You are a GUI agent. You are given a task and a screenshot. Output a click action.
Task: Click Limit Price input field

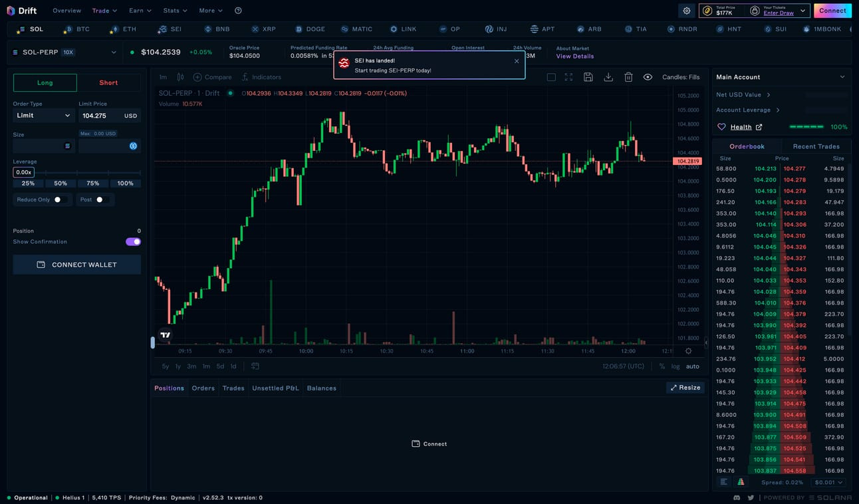pyautogui.click(x=110, y=116)
